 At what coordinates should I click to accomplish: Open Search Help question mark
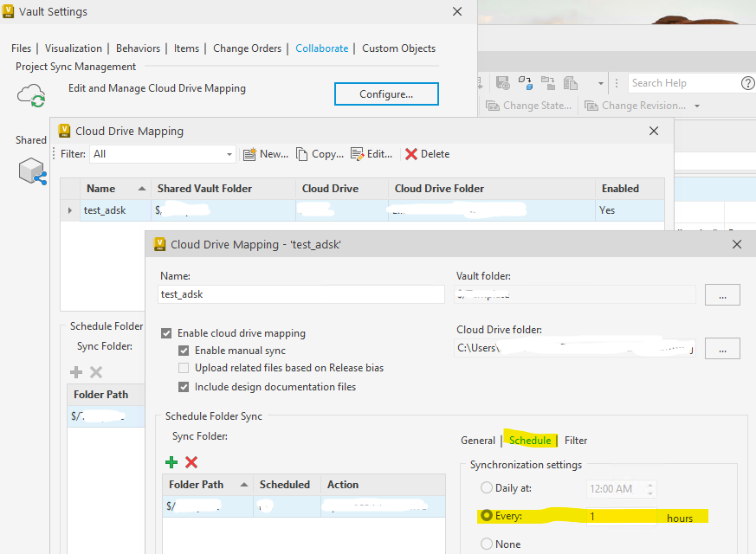[748, 82]
